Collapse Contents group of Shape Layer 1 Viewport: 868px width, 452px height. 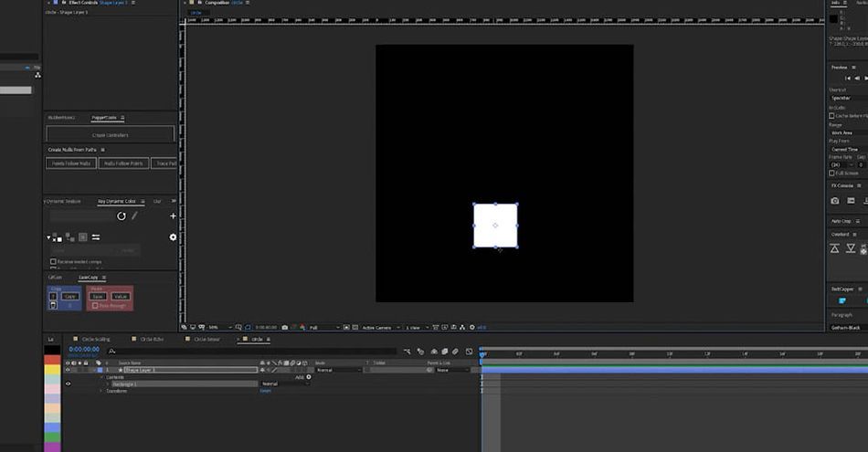[101, 377]
